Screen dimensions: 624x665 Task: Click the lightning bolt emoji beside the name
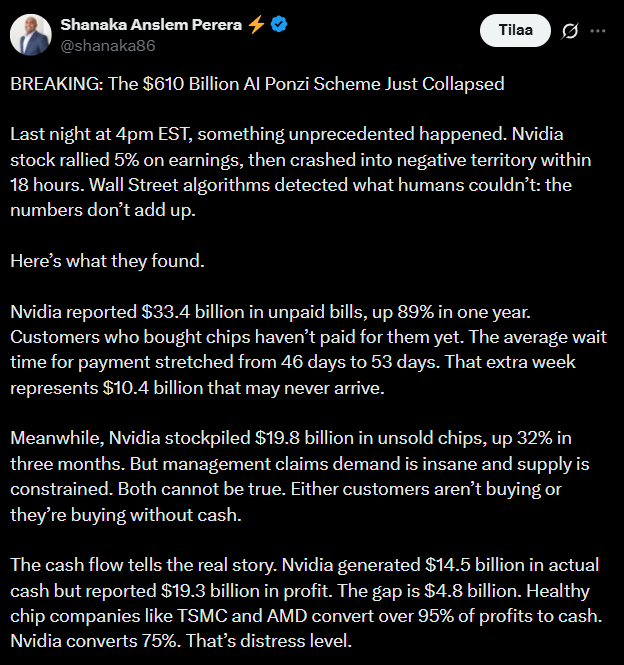(x=257, y=25)
